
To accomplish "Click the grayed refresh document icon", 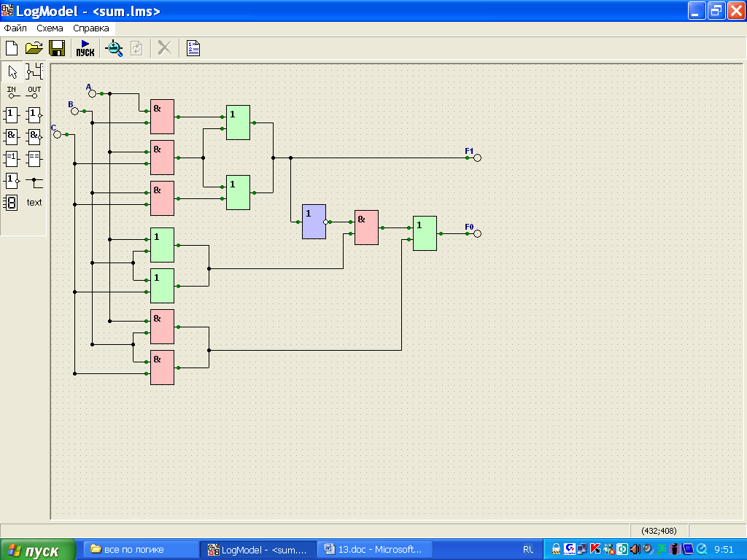I will [x=136, y=48].
